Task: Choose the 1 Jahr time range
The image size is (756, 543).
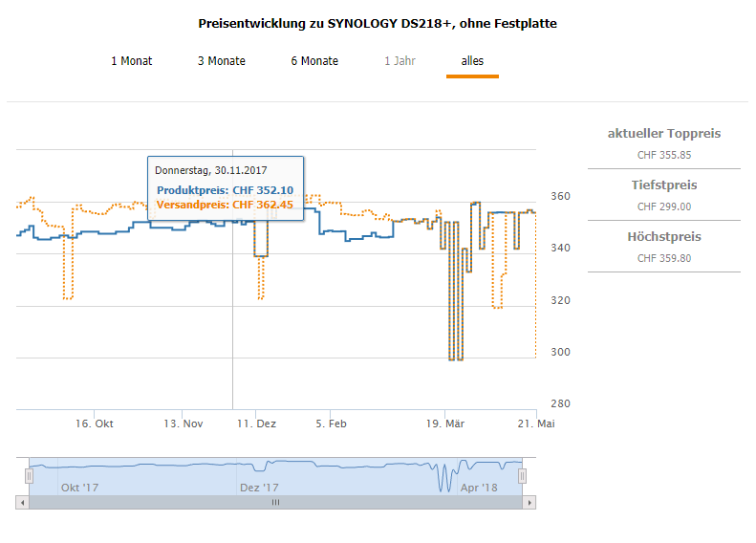Action: [x=400, y=61]
